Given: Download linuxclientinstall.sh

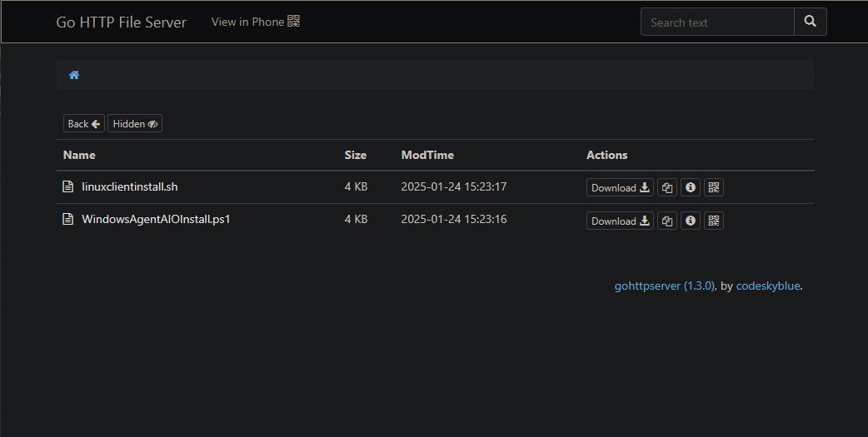Looking at the screenshot, I should 620,187.
